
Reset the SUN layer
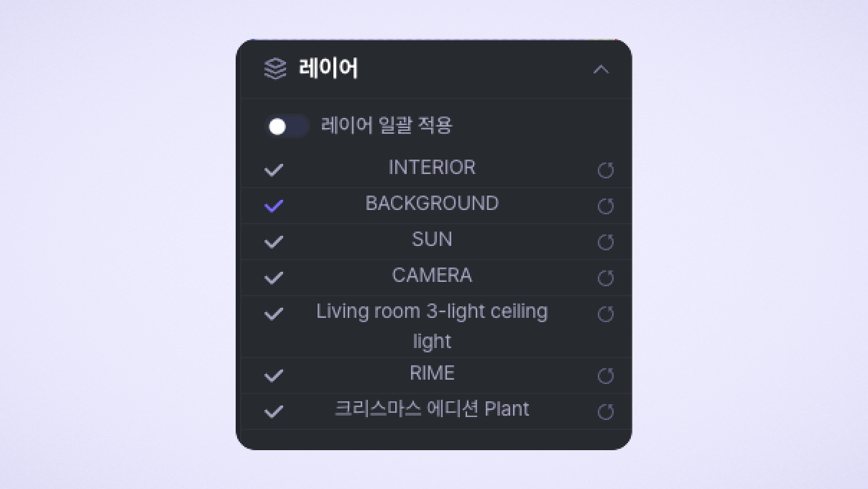(606, 242)
